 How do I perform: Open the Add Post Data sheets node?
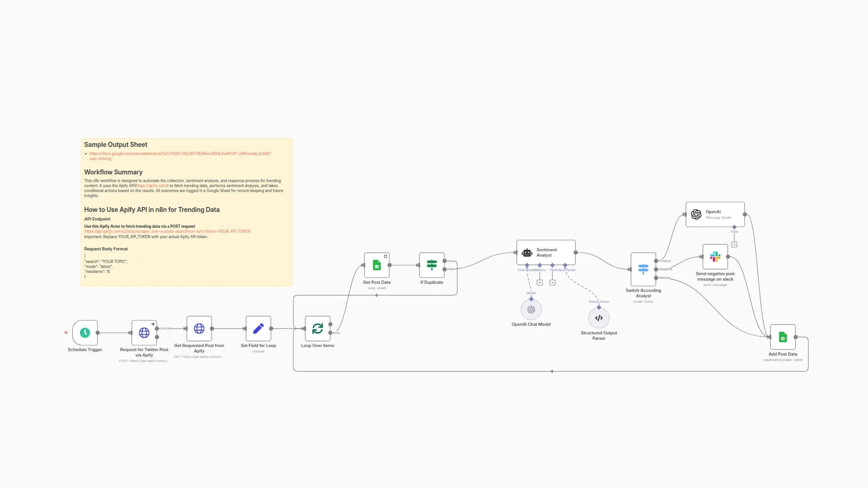coord(783,337)
